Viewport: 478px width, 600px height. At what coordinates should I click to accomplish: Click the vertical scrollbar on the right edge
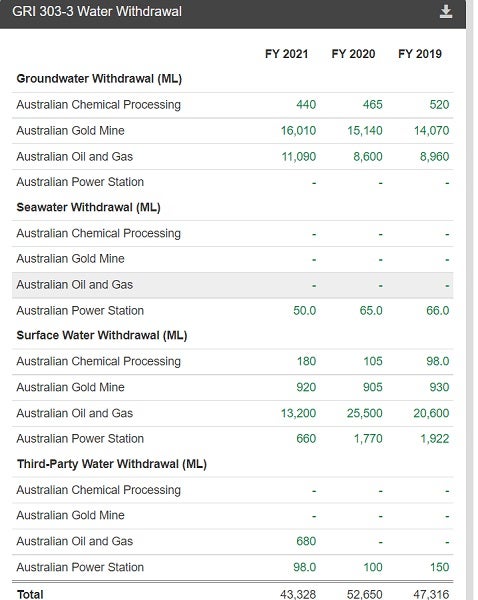(470, 300)
